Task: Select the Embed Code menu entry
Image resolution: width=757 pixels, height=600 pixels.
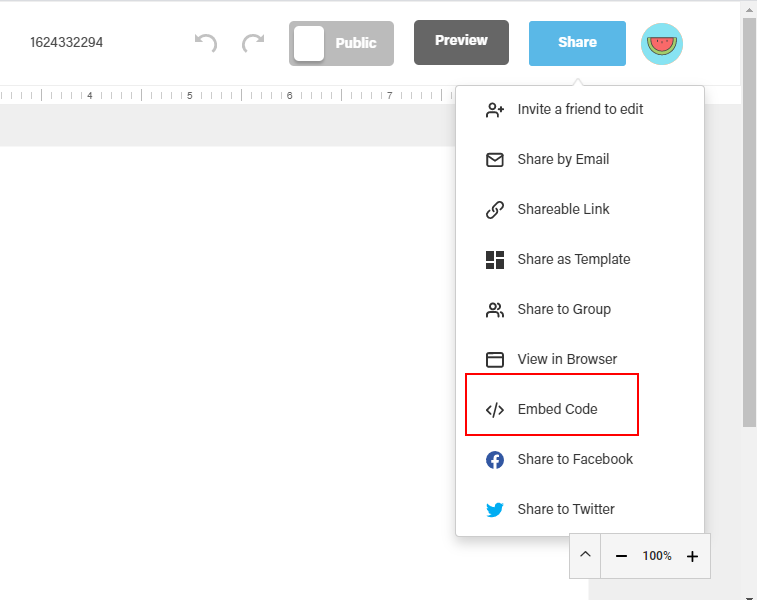Action: [x=552, y=409]
